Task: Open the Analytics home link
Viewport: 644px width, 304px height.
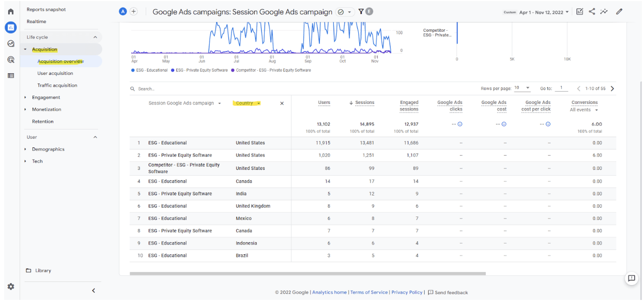Action: pos(329,292)
